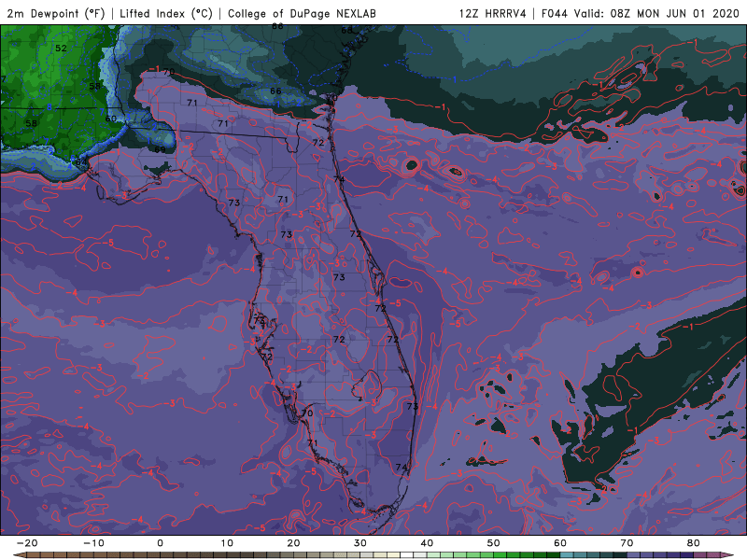747x560 pixels.
Task: Select the 'Lifted Index (°C)' header label
Action: coord(166,14)
